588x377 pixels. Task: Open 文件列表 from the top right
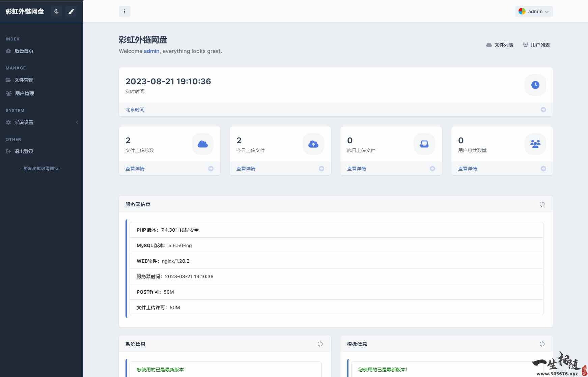pyautogui.click(x=500, y=45)
